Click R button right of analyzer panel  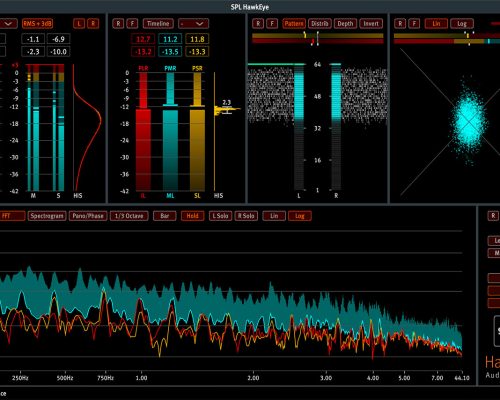(x=493, y=216)
